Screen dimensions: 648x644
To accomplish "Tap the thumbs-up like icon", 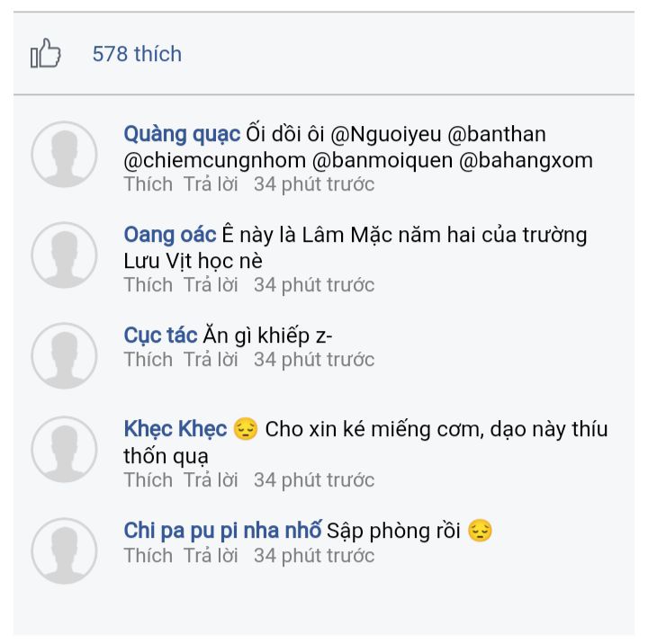I will (x=46, y=53).
